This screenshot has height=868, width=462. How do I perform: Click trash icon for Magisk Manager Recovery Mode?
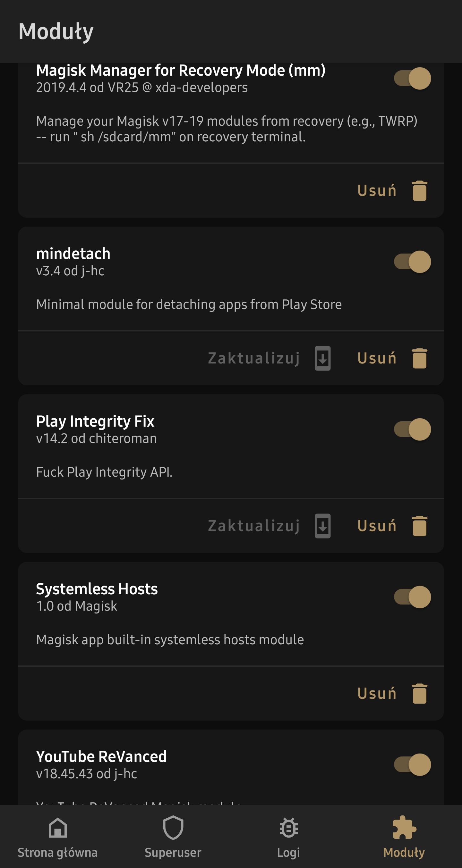pos(420,191)
